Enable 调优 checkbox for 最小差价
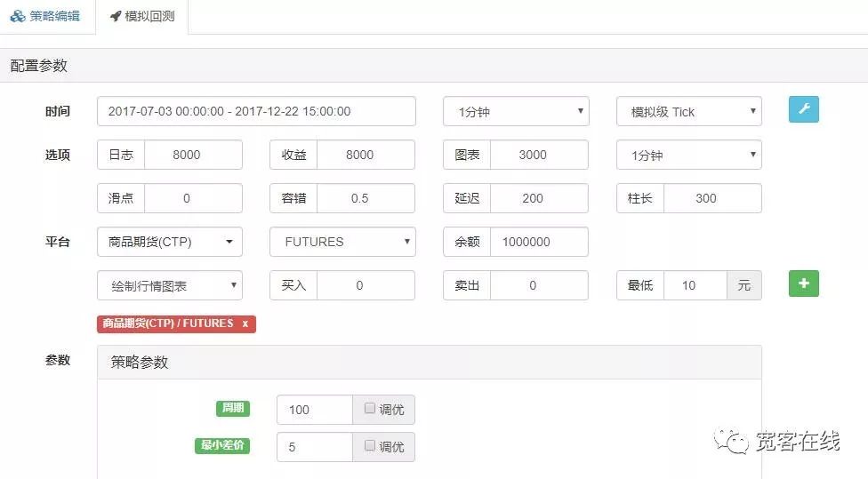The height and width of the screenshot is (479, 868). pyautogui.click(x=370, y=446)
